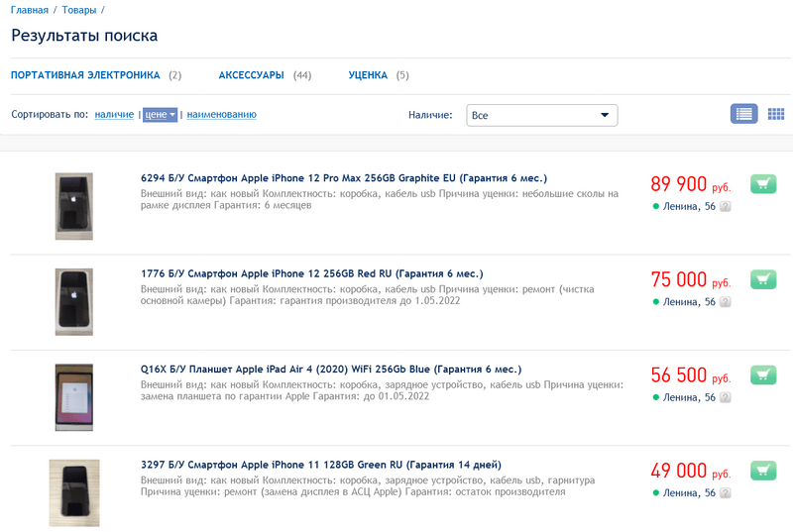Screen dimensions: 793x532
Task: Add iPhone 12 Pro Max to cart
Action: 763,184
